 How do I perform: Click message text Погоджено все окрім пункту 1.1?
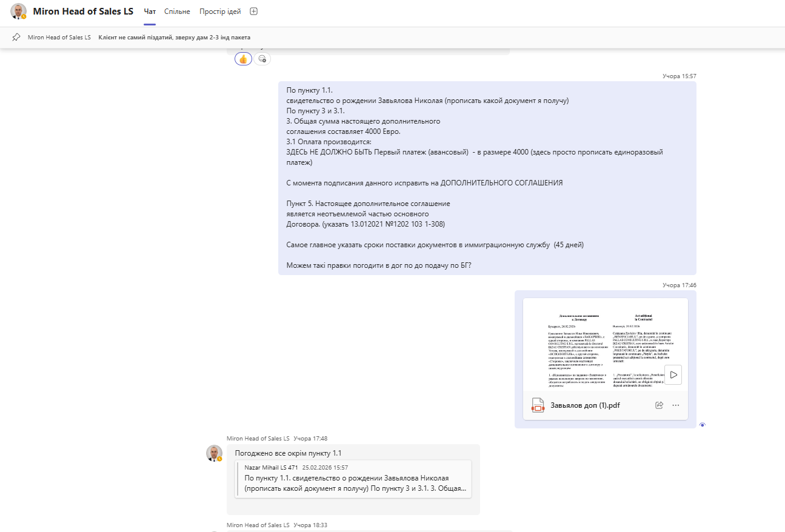pyautogui.click(x=289, y=453)
